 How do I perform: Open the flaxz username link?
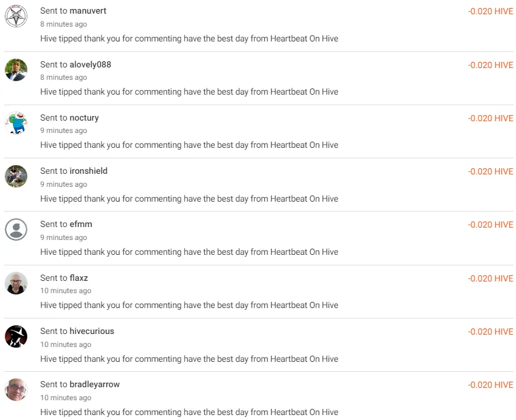[x=79, y=278]
